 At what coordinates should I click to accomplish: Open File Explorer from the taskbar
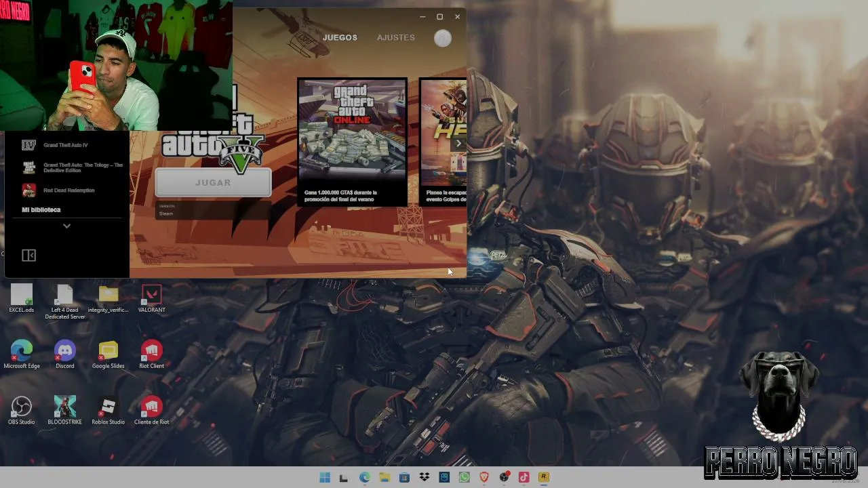(x=384, y=478)
